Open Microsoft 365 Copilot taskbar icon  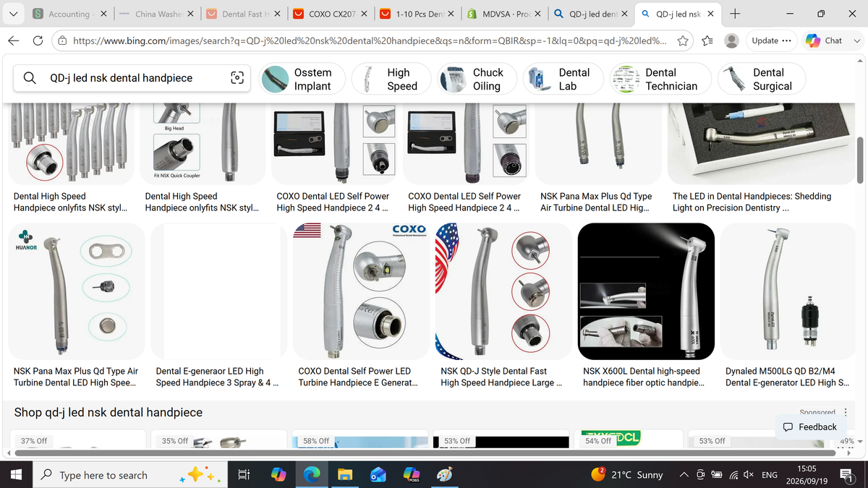coord(412,475)
